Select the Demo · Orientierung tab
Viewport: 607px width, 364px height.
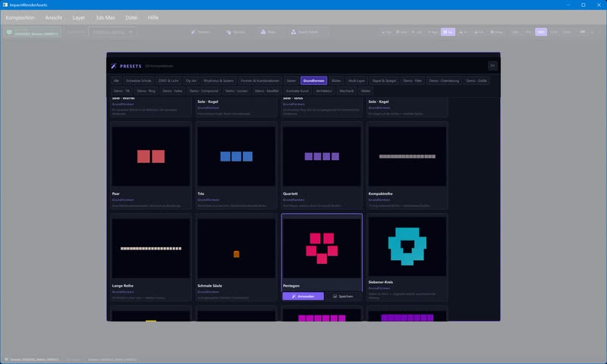click(x=444, y=81)
